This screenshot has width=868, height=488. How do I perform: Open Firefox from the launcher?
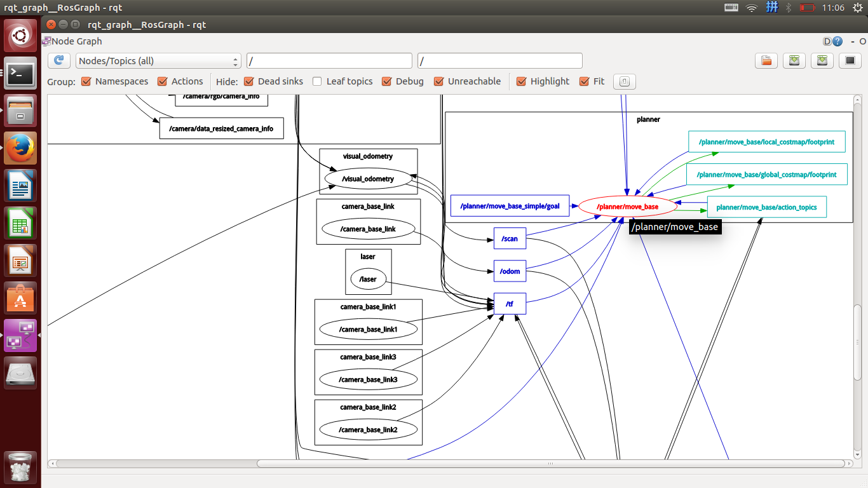tap(21, 149)
